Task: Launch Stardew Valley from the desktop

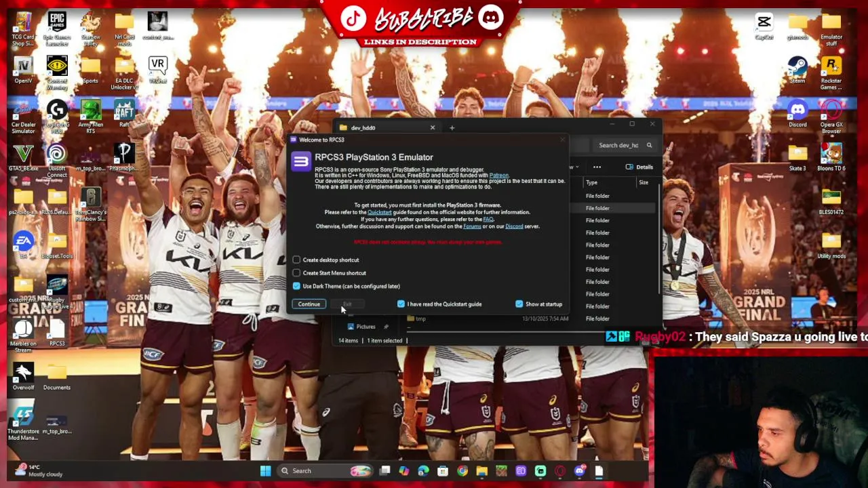Action: pyautogui.click(x=90, y=28)
